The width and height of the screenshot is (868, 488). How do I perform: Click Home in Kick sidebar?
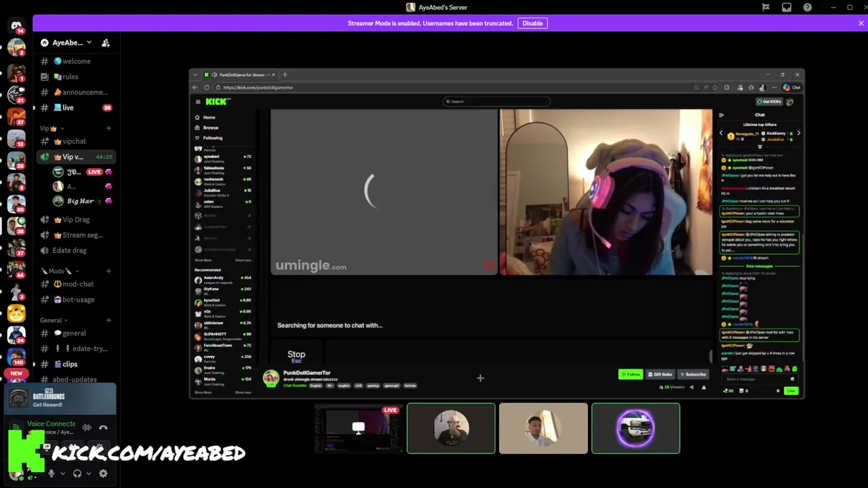pyautogui.click(x=205, y=117)
